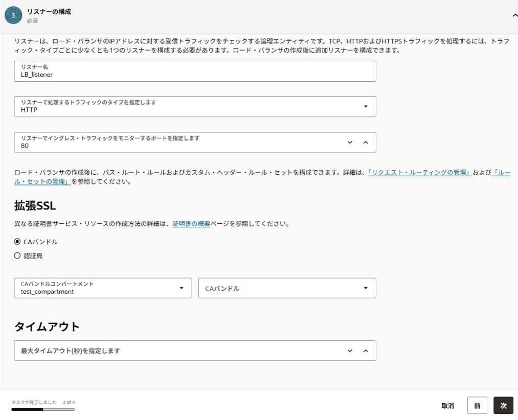Viewport: 518px width, 420px height.
Task: Open the リクエスト・ルーティングの管理 link
Action: [x=420, y=173]
